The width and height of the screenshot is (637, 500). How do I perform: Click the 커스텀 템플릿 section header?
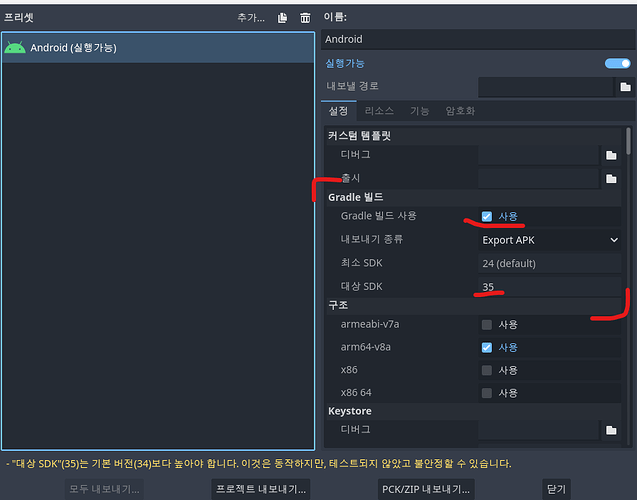[474, 136]
